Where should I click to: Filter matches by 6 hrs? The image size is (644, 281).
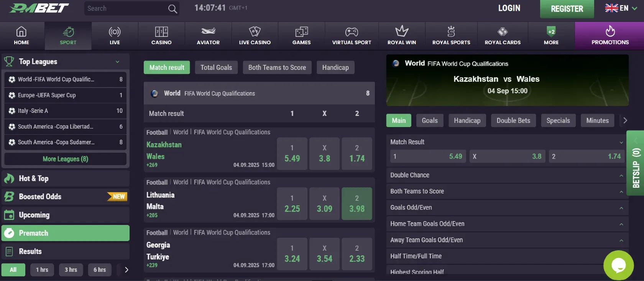[100, 270]
